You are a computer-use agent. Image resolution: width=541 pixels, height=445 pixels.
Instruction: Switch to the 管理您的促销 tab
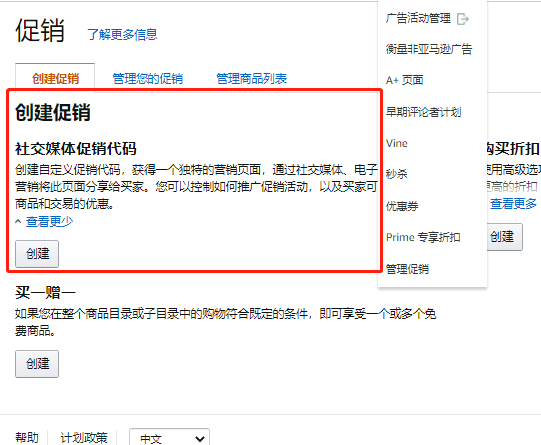click(148, 79)
